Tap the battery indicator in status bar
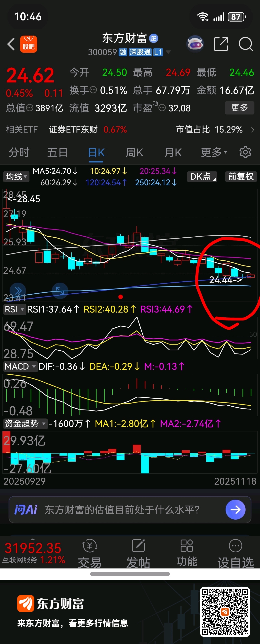The width and height of the screenshot is (260, 644). (x=237, y=17)
